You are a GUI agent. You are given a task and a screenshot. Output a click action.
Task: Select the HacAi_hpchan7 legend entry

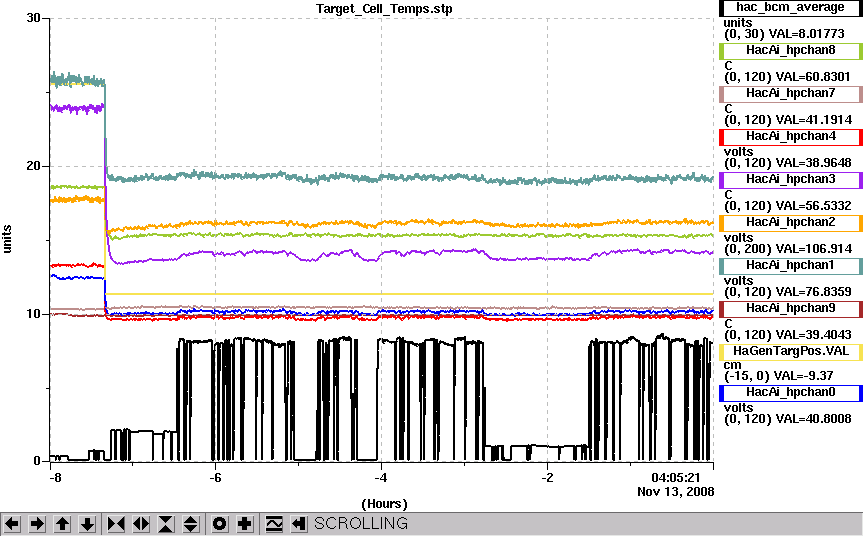(790, 94)
